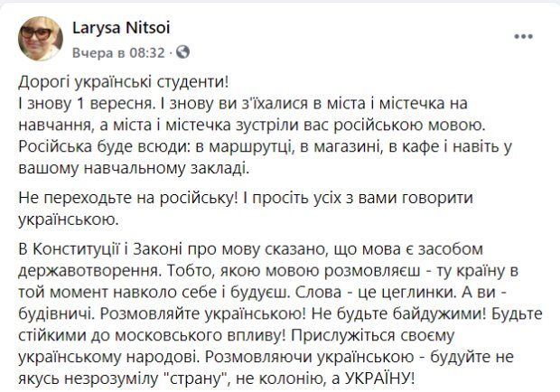The width and height of the screenshot is (560, 392).
Task: Click the public globe privacy icon
Action: [x=185, y=52]
